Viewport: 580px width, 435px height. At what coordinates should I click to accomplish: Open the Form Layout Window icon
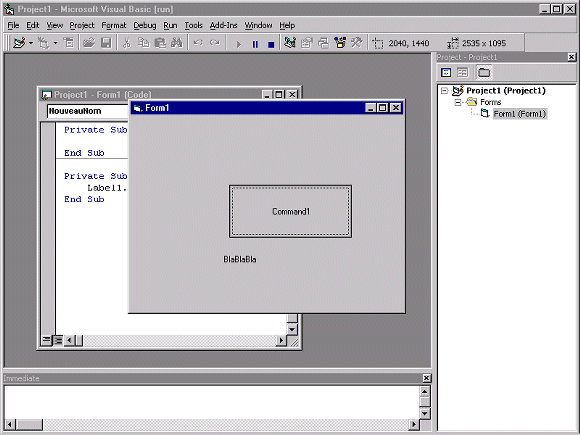point(323,43)
